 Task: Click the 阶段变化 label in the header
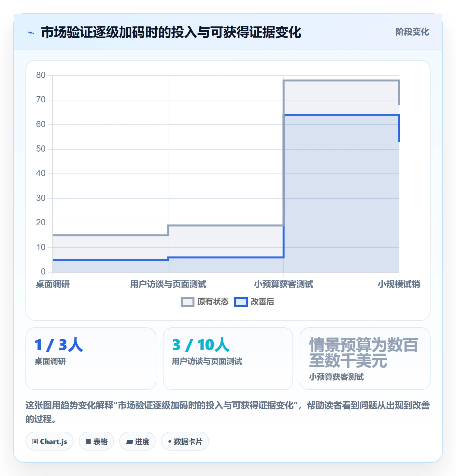click(412, 32)
